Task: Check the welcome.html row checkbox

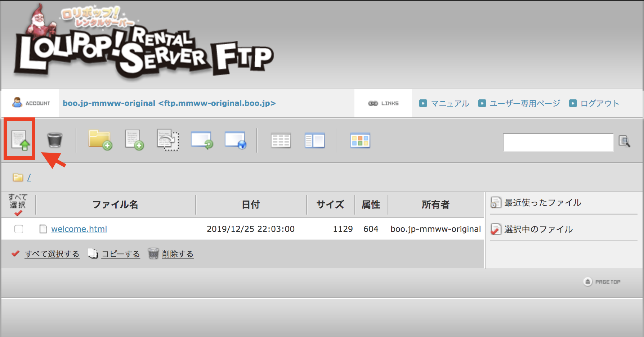Action: pos(19,229)
